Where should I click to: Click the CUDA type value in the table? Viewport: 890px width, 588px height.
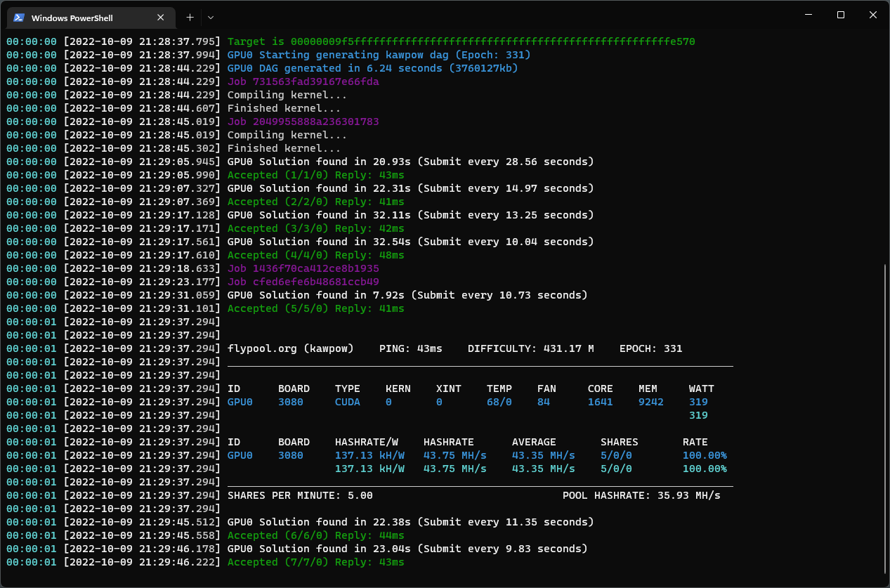pyautogui.click(x=347, y=402)
